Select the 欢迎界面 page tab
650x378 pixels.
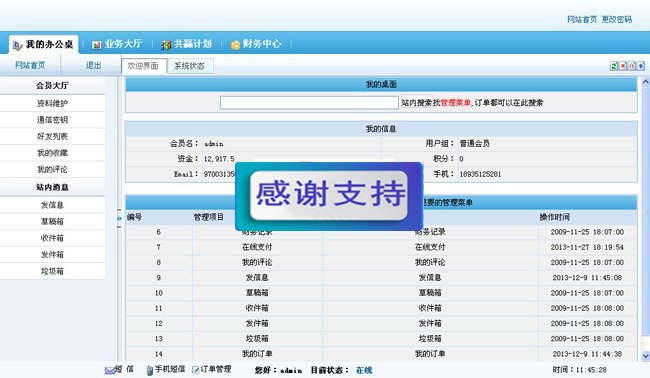click(143, 66)
